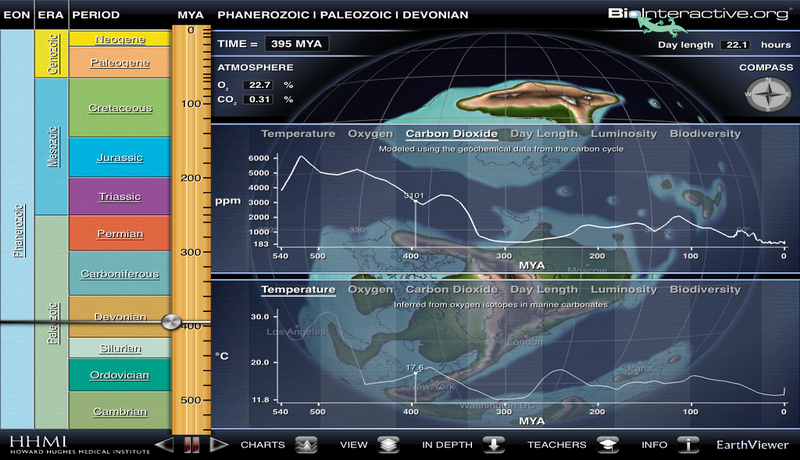Select the Neogene period
The image size is (800, 460).
pos(120,39)
